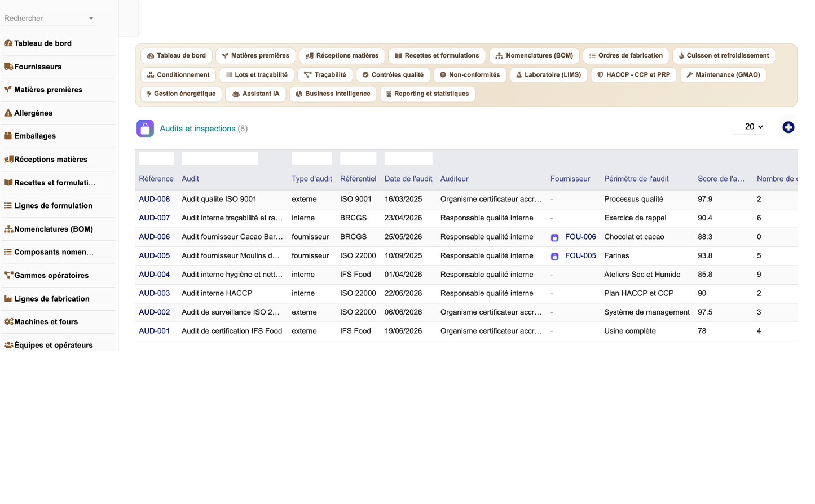
Task: Open audit record AUD-004
Action: pos(155,275)
